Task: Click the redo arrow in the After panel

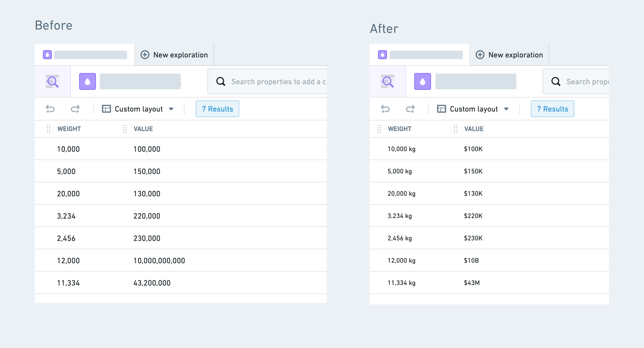Action: 410,109
